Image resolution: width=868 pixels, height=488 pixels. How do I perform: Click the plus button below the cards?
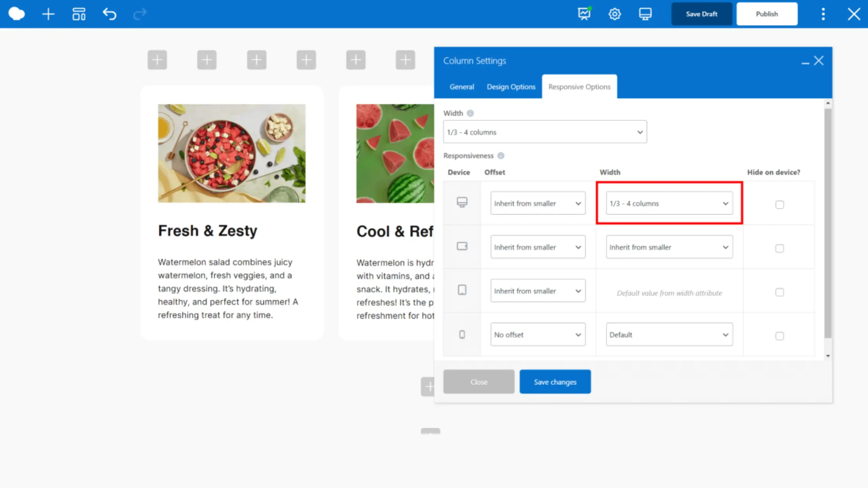tap(428, 387)
